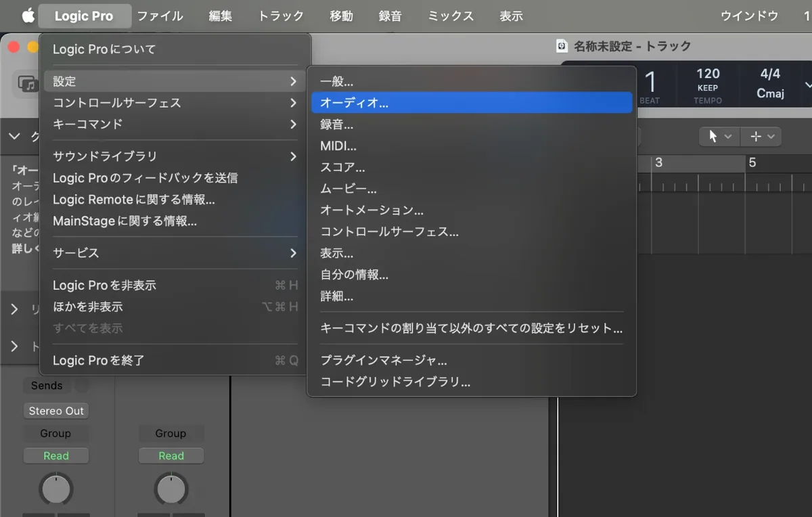812x517 pixels.
Task: Open MIDI... settings
Action: [472, 145]
